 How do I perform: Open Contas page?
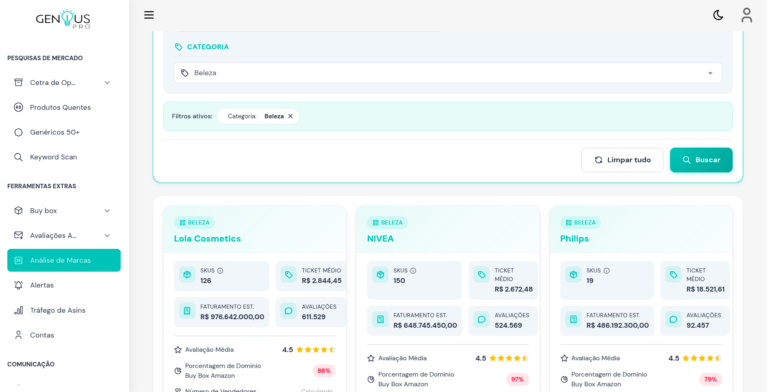tap(64, 335)
